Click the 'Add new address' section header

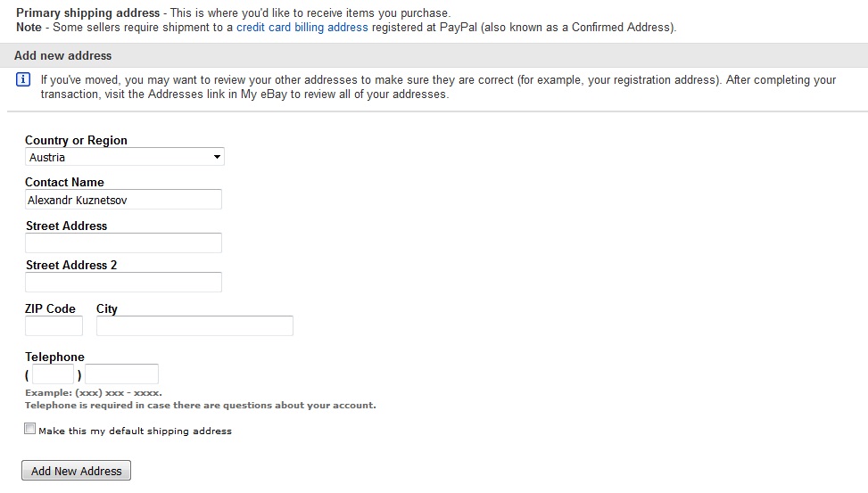pos(62,55)
